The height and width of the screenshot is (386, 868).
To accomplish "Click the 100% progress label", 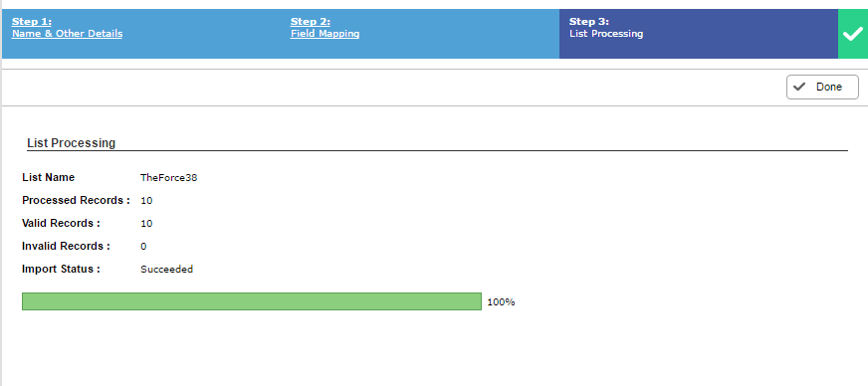I will coord(501,302).
